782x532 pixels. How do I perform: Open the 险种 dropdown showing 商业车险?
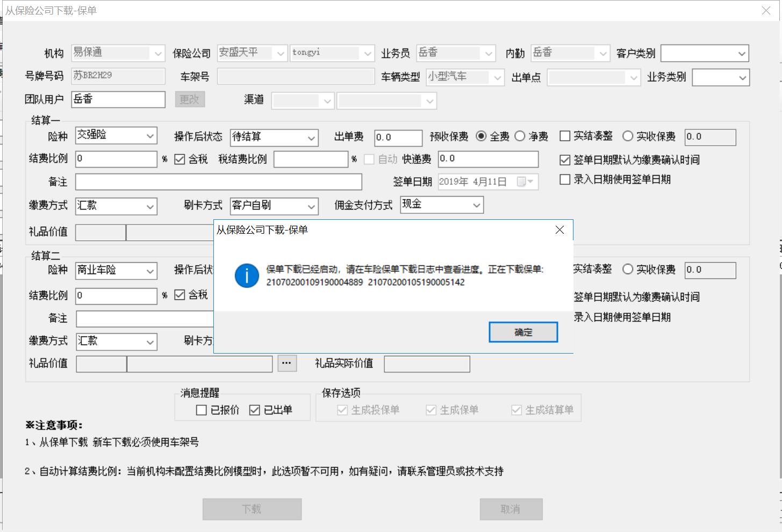(x=116, y=271)
